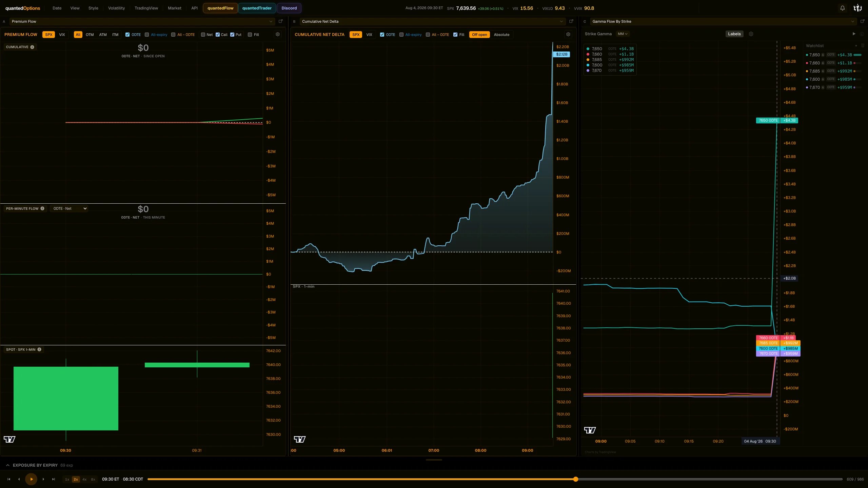This screenshot has height=488, width=868.
Task: Open the TradingView menu
Action: tap(146, 8)
